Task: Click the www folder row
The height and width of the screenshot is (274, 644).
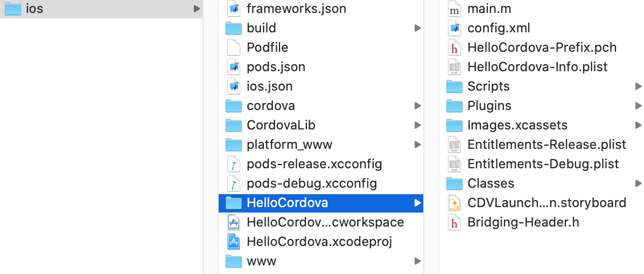Action: 261,261
